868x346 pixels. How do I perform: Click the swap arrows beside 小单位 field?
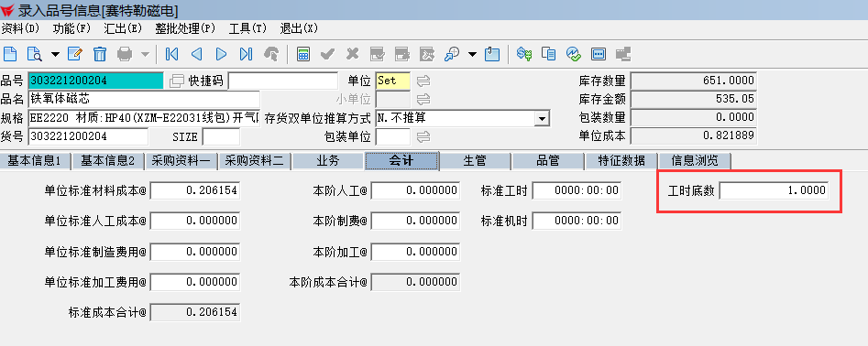[423, 100]
